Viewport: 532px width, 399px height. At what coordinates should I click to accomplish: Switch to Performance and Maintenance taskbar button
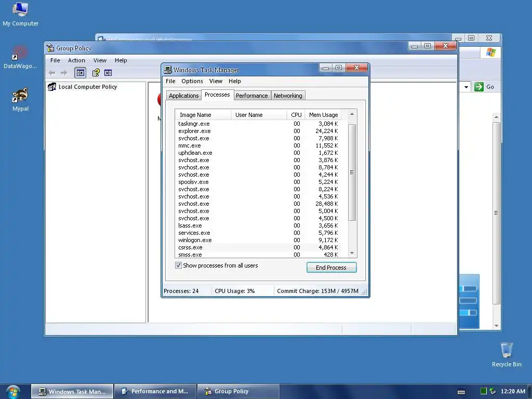click(x=155, y=392)
